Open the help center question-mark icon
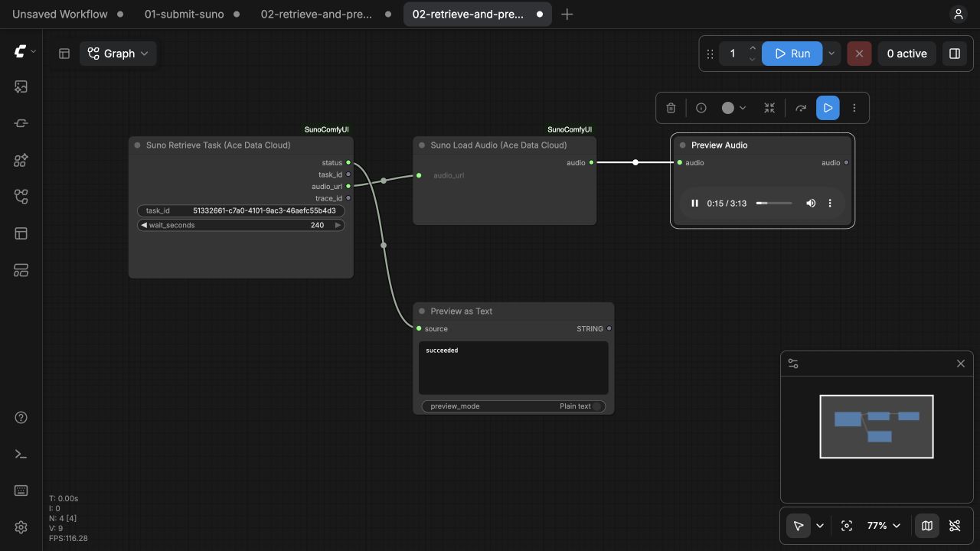 (x=21, y=418)
